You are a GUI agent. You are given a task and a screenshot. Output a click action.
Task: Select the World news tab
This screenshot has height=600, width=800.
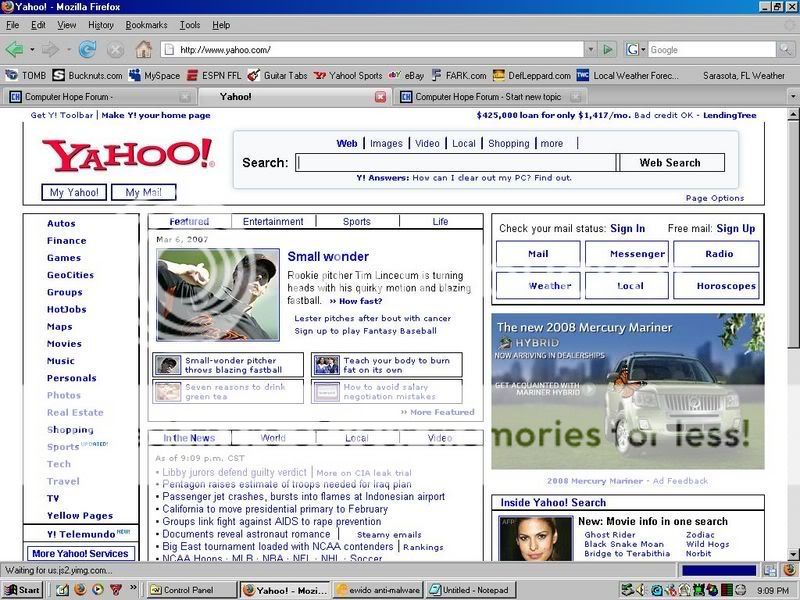(273, 438)
